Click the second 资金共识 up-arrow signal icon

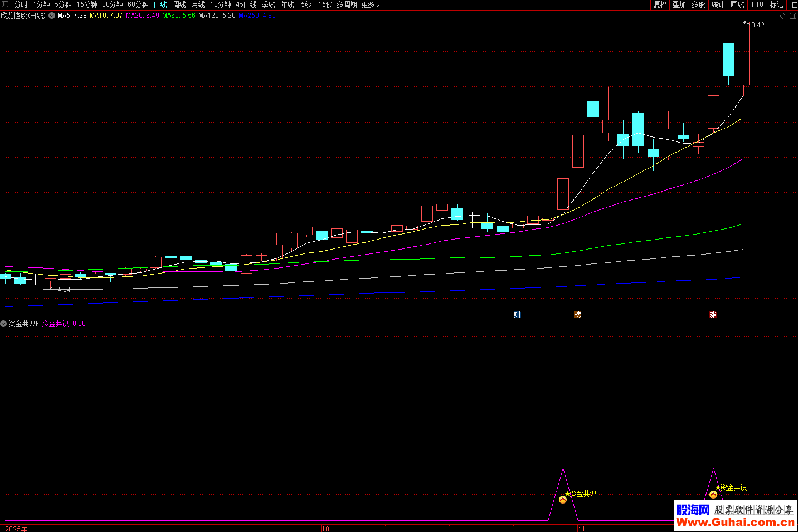[x=713, y=495]
